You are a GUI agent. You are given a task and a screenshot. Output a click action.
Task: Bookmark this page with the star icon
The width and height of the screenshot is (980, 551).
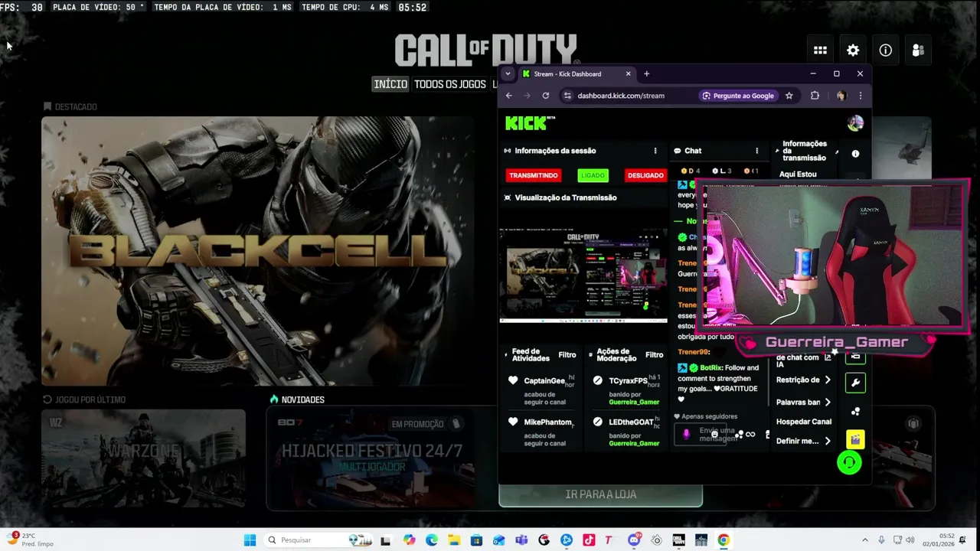(x=789, y=96)
